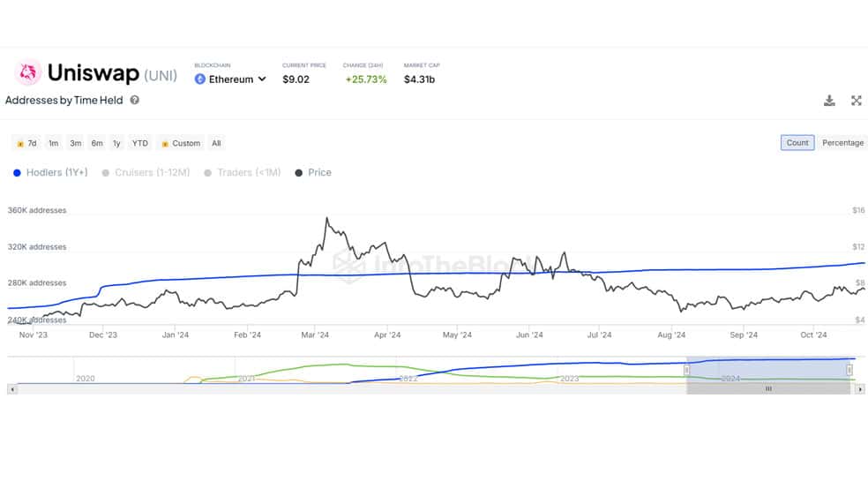Click the 360K addresses axis label
868x489 pixels.
click(36, 210)
